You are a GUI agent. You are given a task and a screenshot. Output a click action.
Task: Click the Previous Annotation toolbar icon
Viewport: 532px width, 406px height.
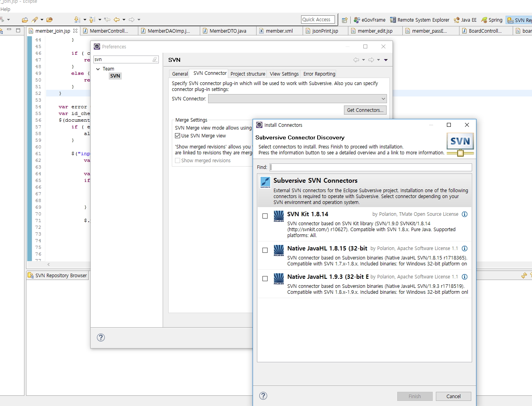point(92,20)
